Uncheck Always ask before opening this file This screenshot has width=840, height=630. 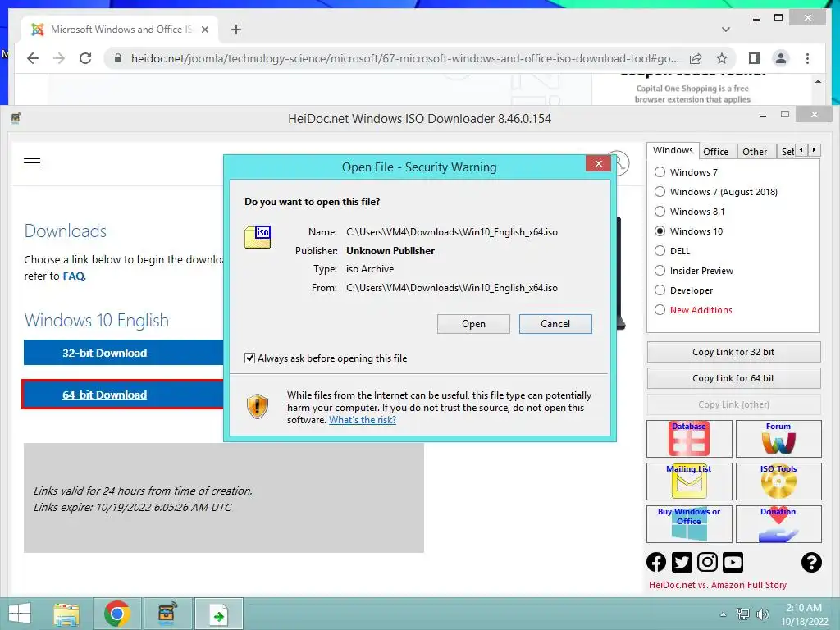249,358
